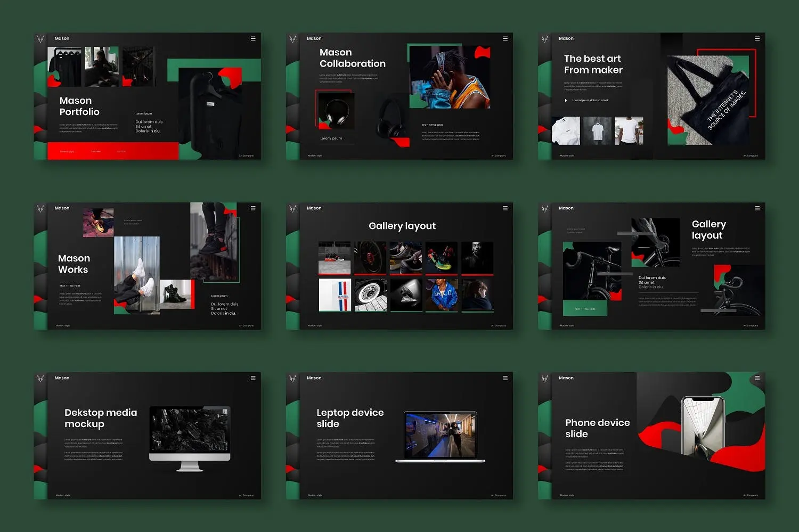Click 'Text tittle here' label on Mason Works slide
This screenshot has height=532, width=799.
click(x=70, y=286)
